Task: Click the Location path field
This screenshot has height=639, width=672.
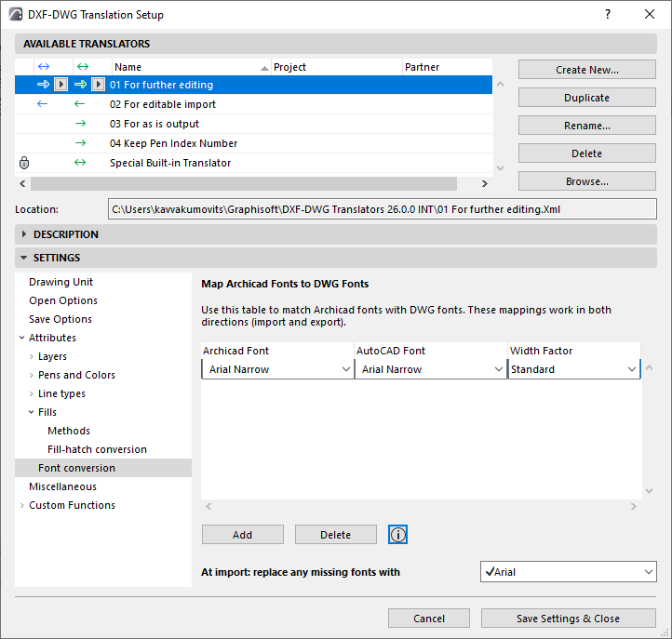Action: coord(382,210)
